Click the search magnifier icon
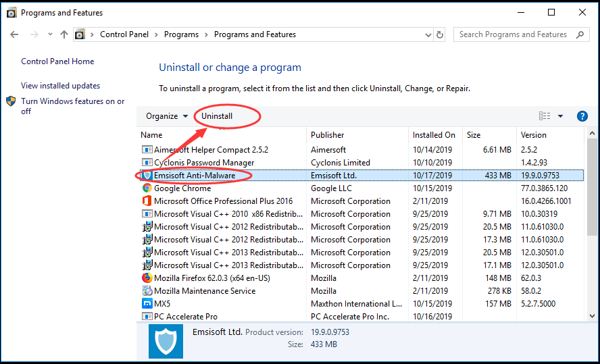Image resolution: width=600 pixels, height=364 pixels. tap(580, 34)
